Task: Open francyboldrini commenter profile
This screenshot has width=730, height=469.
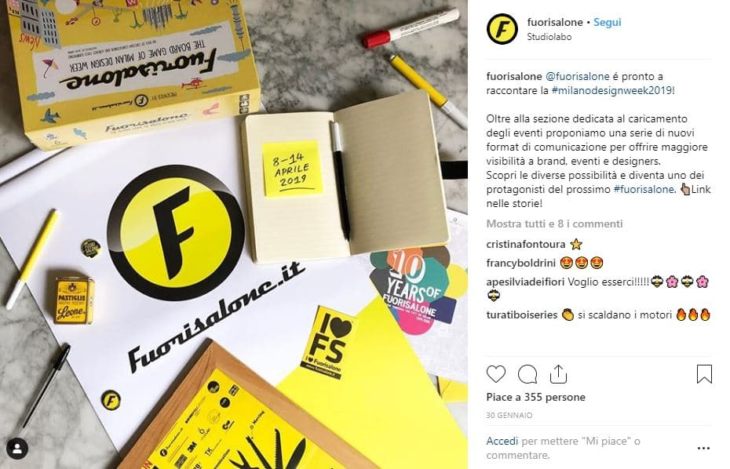Action: click(521, 263)
